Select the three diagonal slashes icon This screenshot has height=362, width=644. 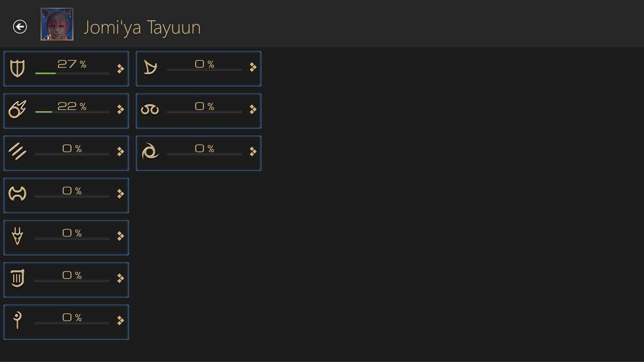click(x=17, y=152)
